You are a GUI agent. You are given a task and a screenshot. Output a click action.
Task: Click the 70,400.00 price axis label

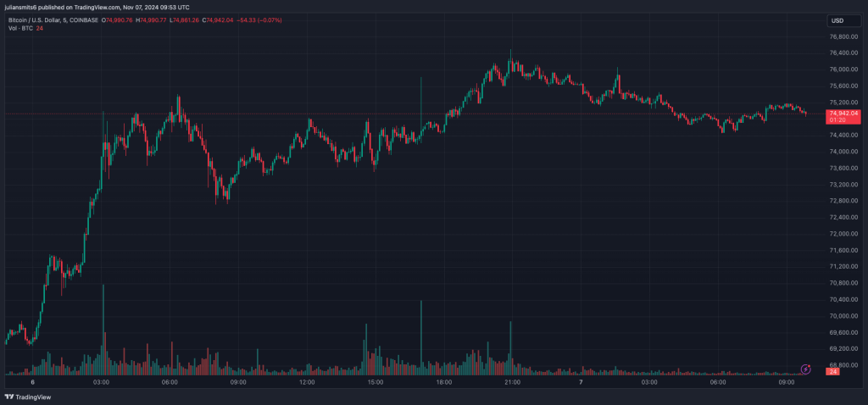(843, 300)
